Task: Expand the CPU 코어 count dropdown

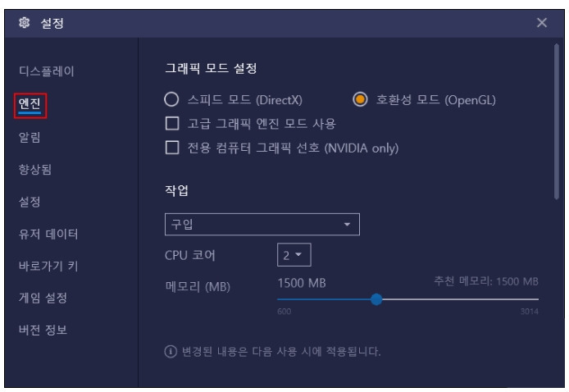Action: click(294, 255)
